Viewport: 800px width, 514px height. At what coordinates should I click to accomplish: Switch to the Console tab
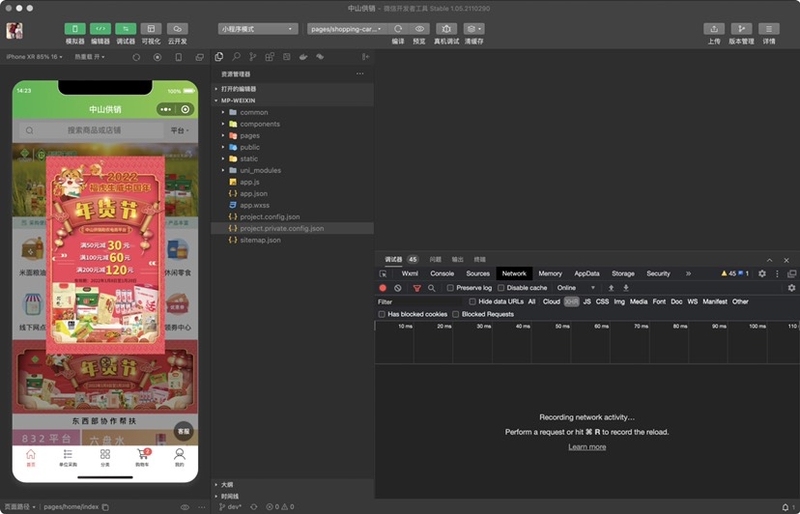pyautogui.click(x=442, y=274)
